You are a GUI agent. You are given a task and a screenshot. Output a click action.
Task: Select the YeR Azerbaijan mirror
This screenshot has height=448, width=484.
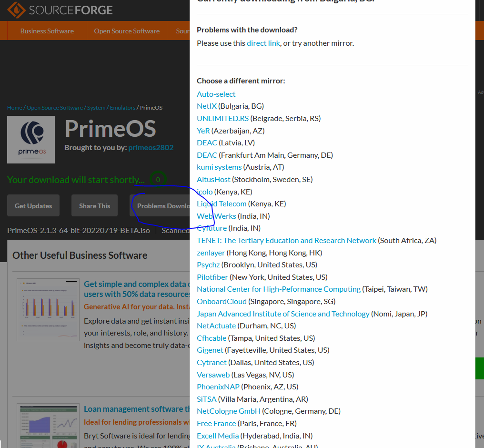click(203, 131)
